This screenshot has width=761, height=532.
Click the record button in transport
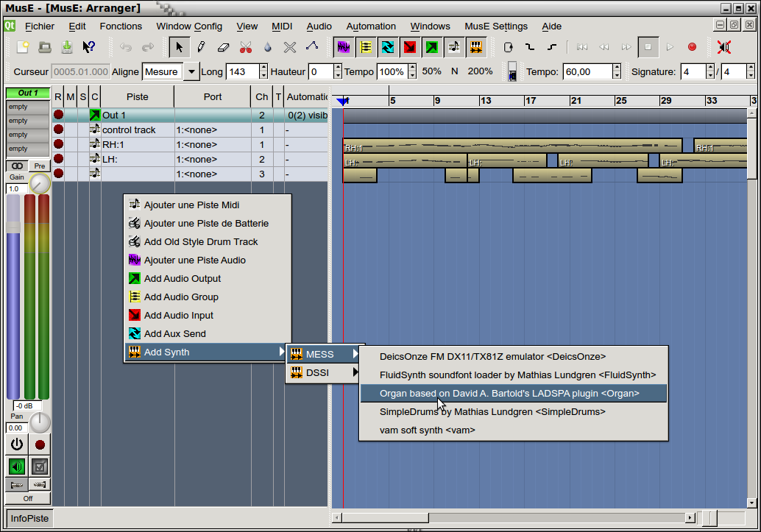(692, 47)
